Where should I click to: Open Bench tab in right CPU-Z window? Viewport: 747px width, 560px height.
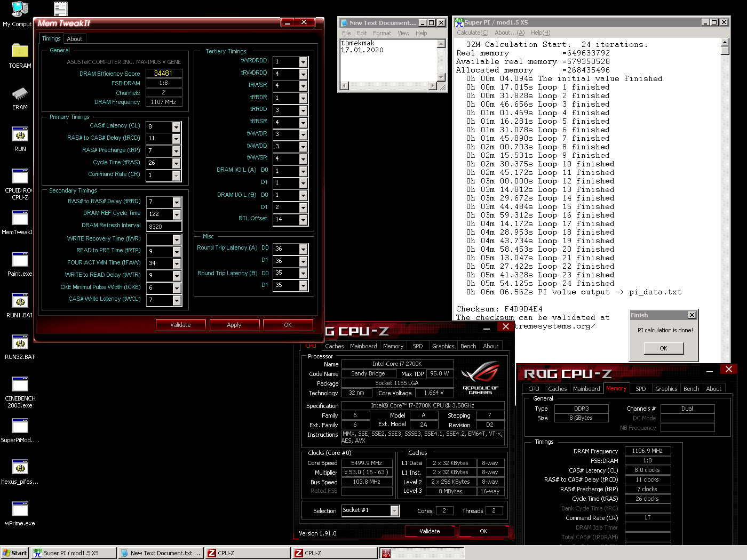point(691,389)
